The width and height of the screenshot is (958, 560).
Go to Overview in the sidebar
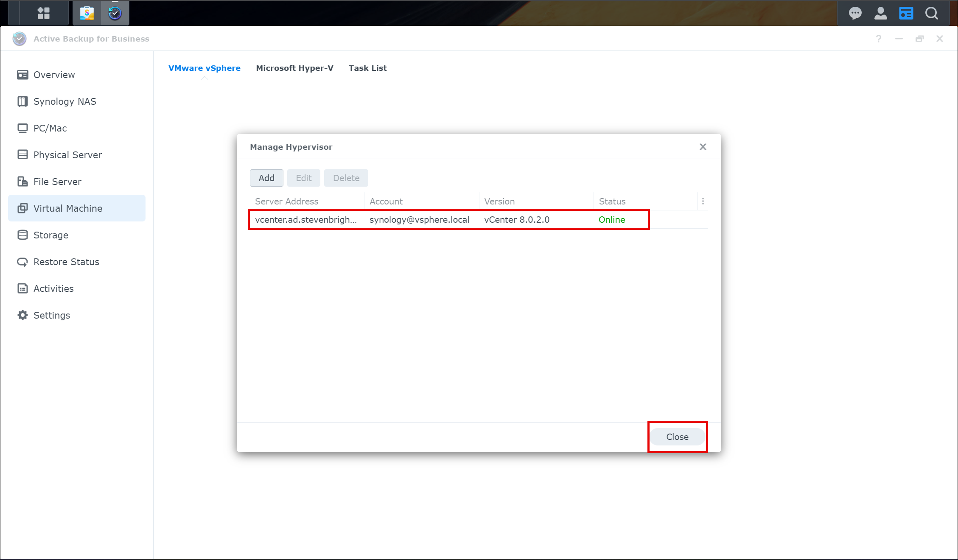(x=54, y=75)
